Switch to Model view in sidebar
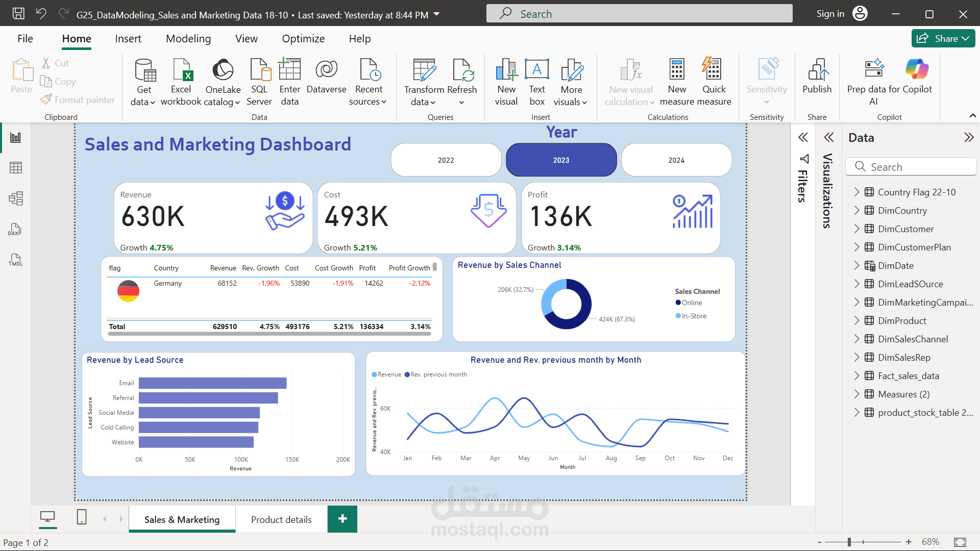980x551 pixels. 15,198
